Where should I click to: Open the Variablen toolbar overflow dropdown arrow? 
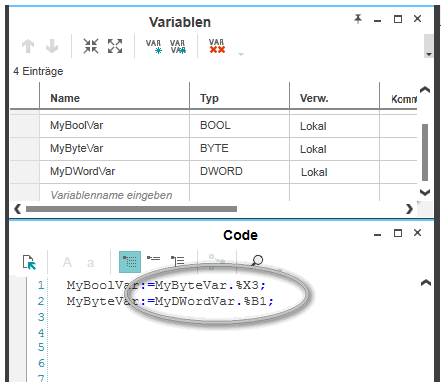[x=241, y=54]
